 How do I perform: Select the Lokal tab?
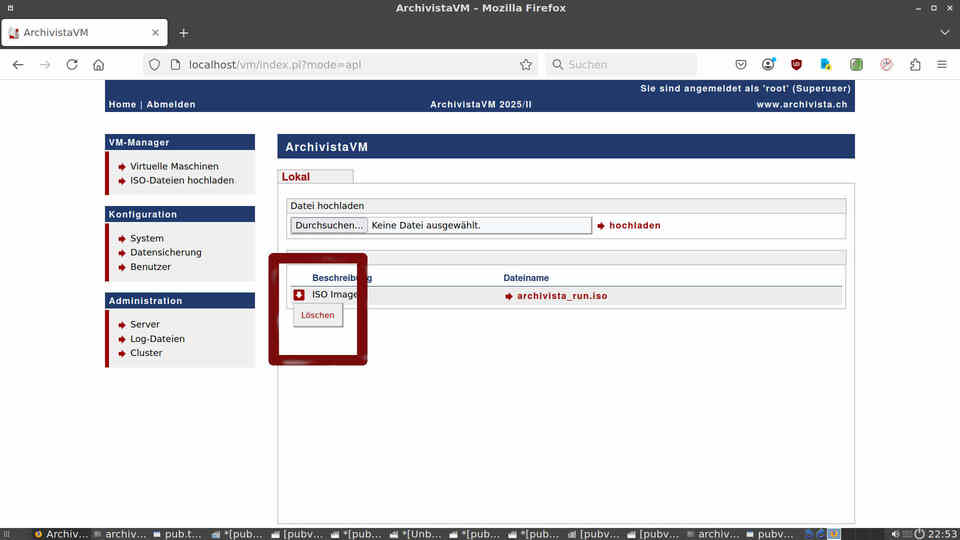pyautogui.click(x=315, y=176)
